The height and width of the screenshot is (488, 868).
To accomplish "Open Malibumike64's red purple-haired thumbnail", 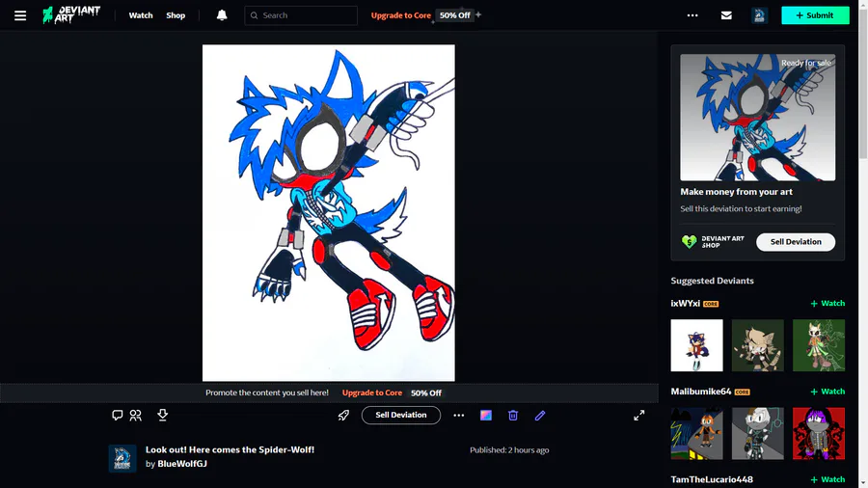I will [819, 433].
